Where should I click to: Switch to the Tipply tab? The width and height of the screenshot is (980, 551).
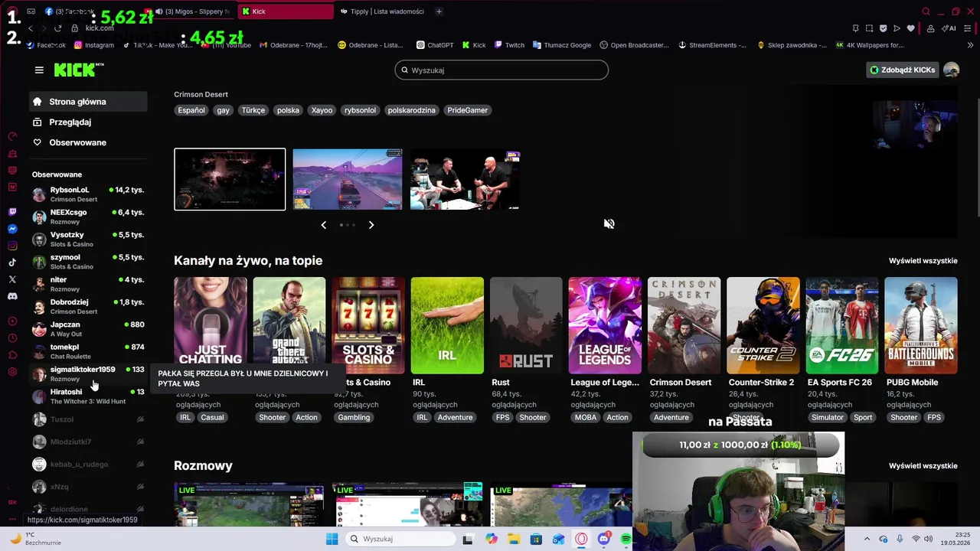click(x=381, y=11)
